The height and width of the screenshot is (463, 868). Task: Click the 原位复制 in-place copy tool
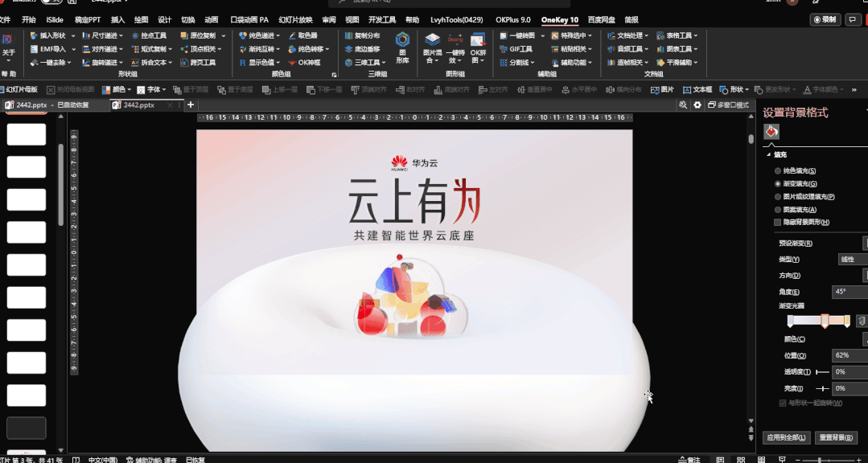pos(198,35)
